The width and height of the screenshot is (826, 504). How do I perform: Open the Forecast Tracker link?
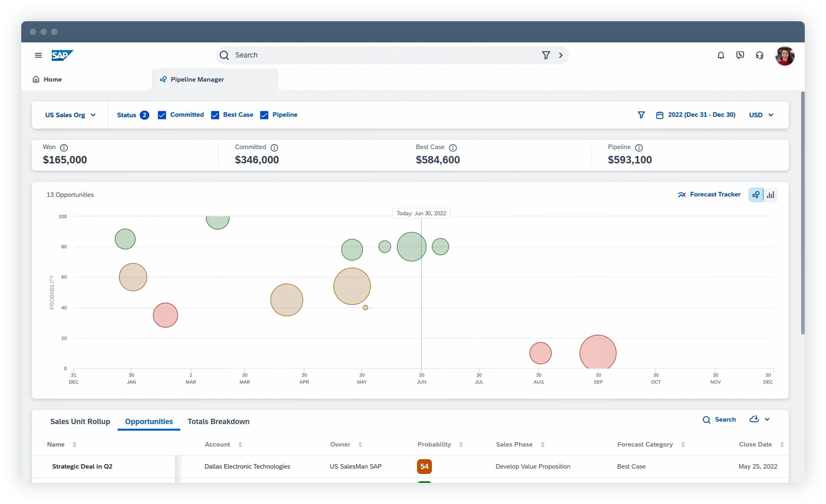pos(709,195)
